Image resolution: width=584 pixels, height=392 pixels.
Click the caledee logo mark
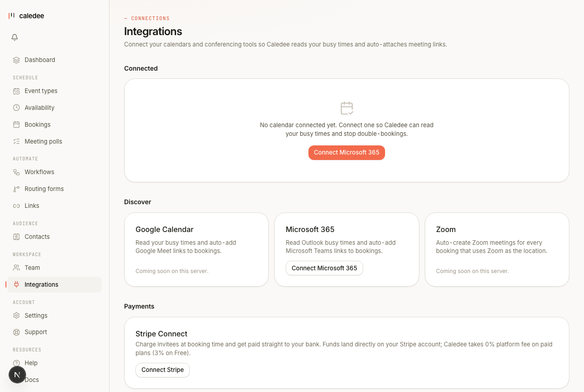(11, 15)
